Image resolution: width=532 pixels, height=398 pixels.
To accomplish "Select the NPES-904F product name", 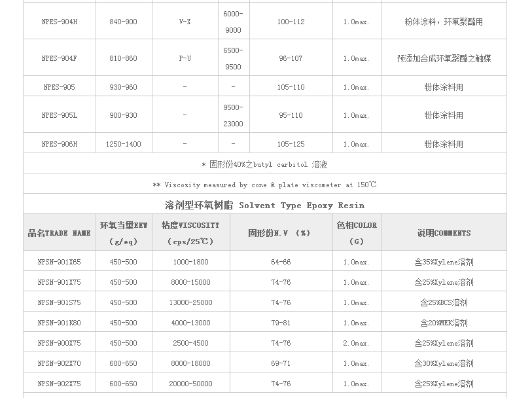I will [60, 58].
